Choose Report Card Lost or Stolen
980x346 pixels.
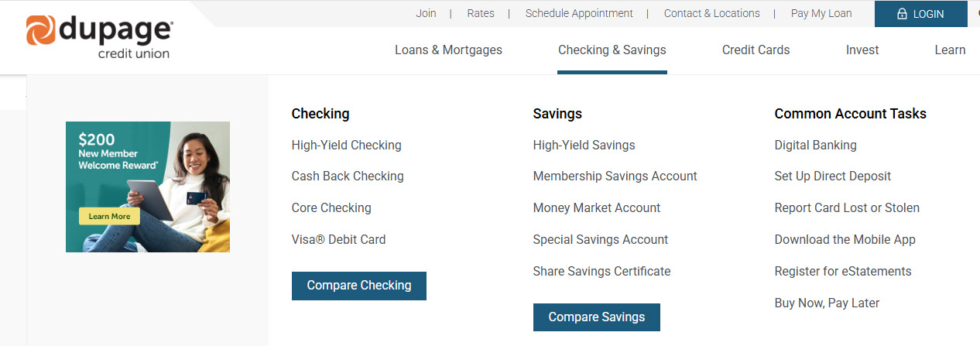pyautogui.click(x=847, y=208)
